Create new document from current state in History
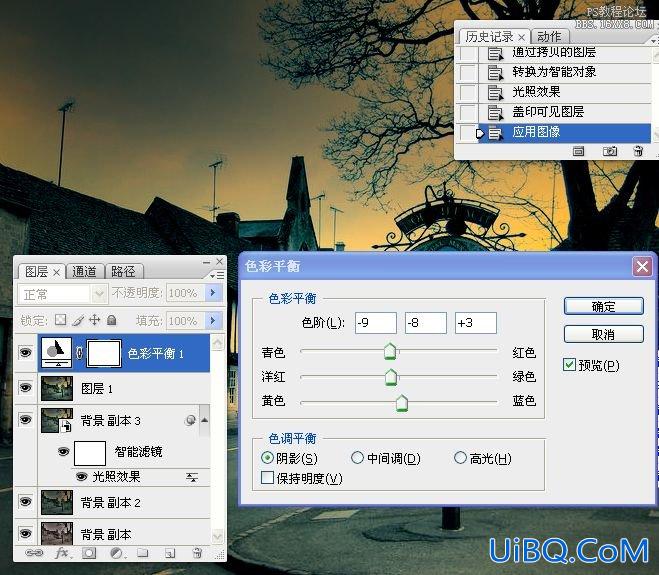Viewport: 659px width, 575px height. tap(578, 151)
